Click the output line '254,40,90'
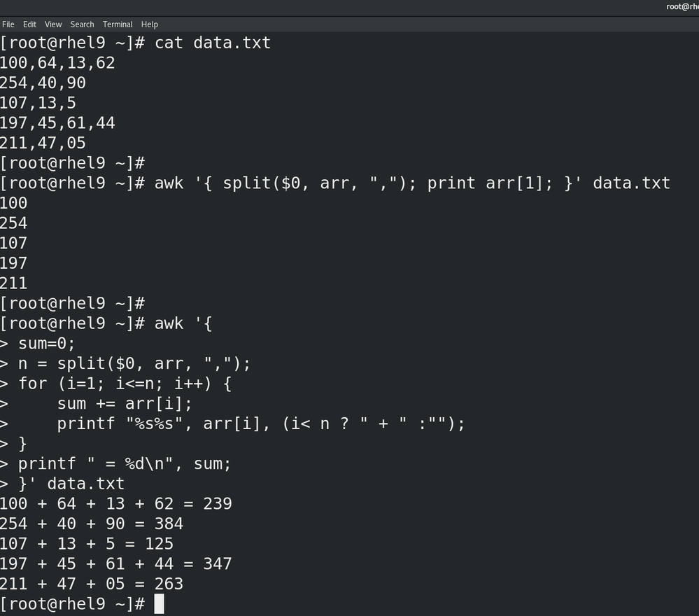The height and width of the screenshot is (616, 699). 43,83
